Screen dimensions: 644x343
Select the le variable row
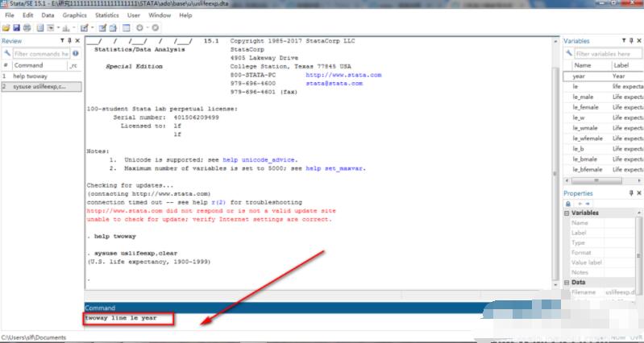[603, 87]
